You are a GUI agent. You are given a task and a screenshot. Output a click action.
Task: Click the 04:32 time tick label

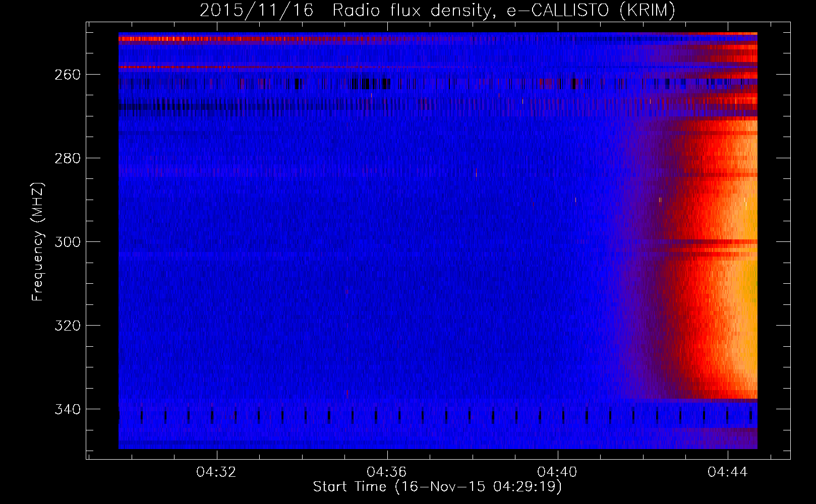coord(217,472)
